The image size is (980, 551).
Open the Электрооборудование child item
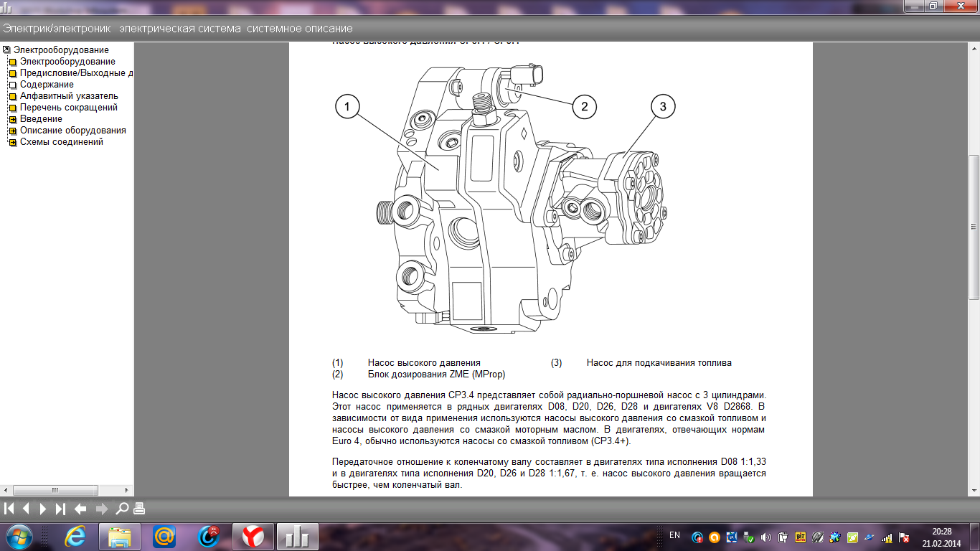point(67,62)
